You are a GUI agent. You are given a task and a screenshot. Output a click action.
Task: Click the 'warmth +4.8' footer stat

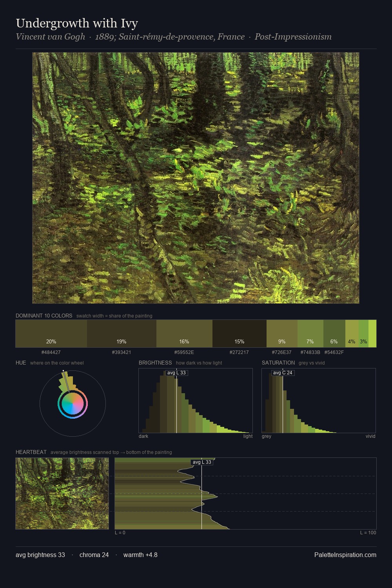pos(140,555)
